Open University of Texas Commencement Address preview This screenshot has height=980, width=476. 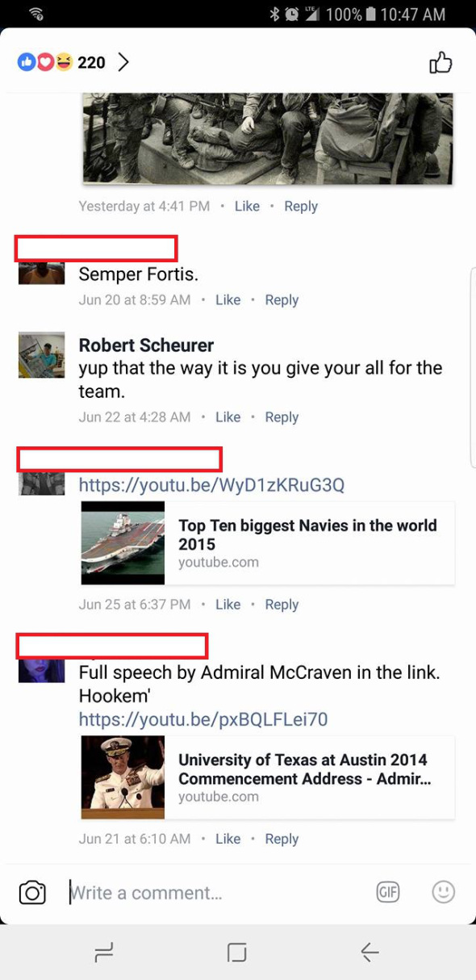[268, 777]
